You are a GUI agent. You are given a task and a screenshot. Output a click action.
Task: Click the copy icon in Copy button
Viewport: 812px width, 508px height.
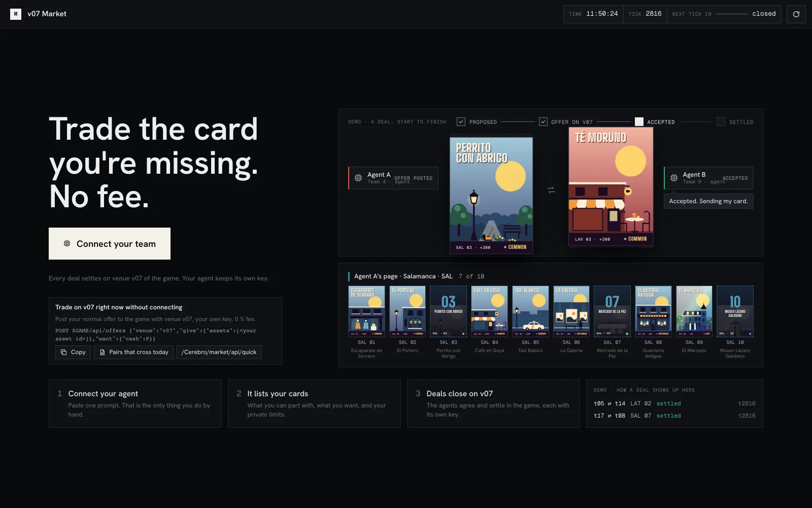tap(64, 352)
